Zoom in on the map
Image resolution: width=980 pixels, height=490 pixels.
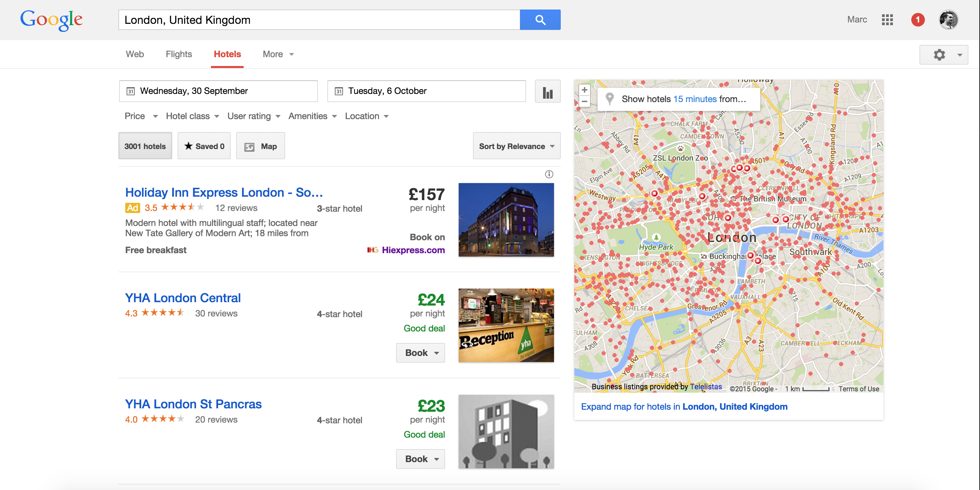point(584,90)
